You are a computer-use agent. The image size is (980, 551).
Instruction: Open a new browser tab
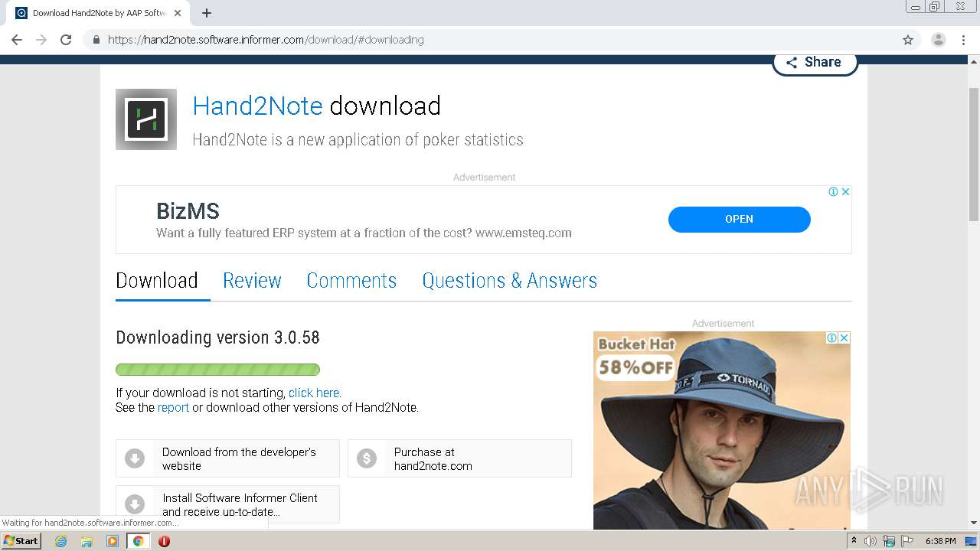coord(207,13)
